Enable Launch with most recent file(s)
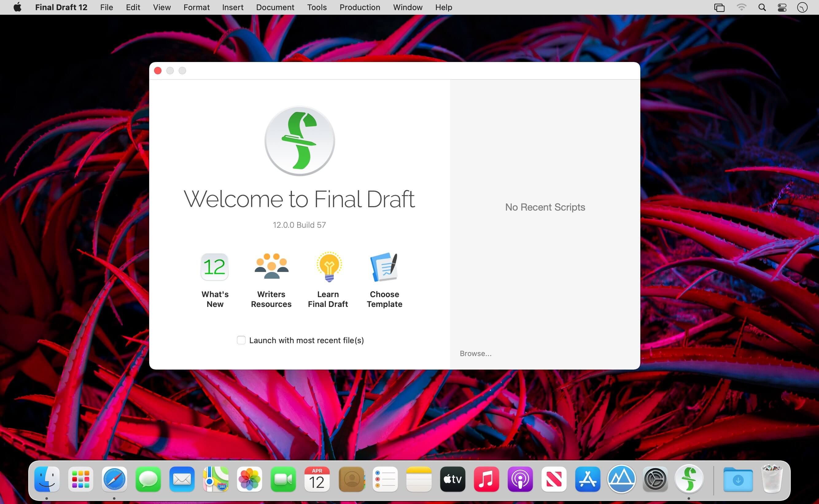 (x=241, y=340)
